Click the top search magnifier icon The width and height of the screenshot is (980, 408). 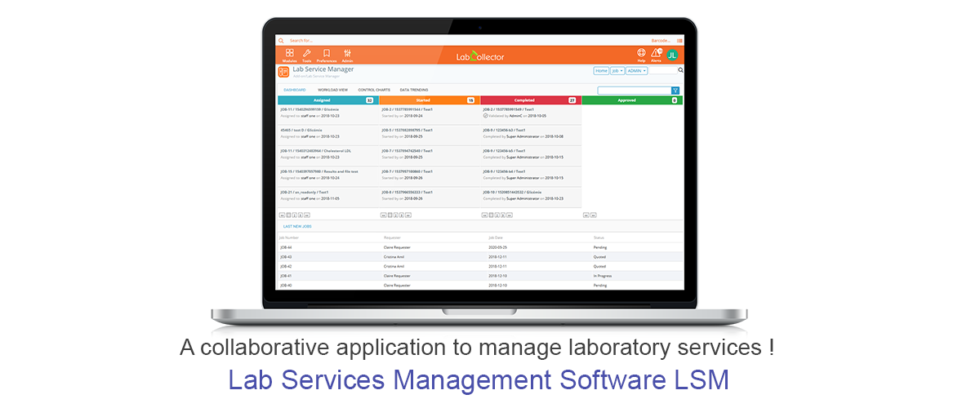[x=282, y=40]
